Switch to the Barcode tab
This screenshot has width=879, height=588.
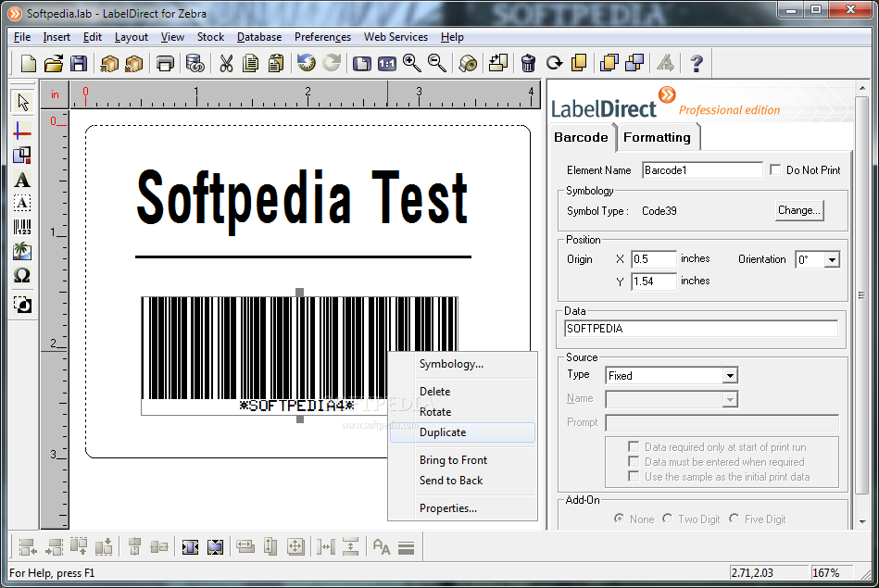581,137
